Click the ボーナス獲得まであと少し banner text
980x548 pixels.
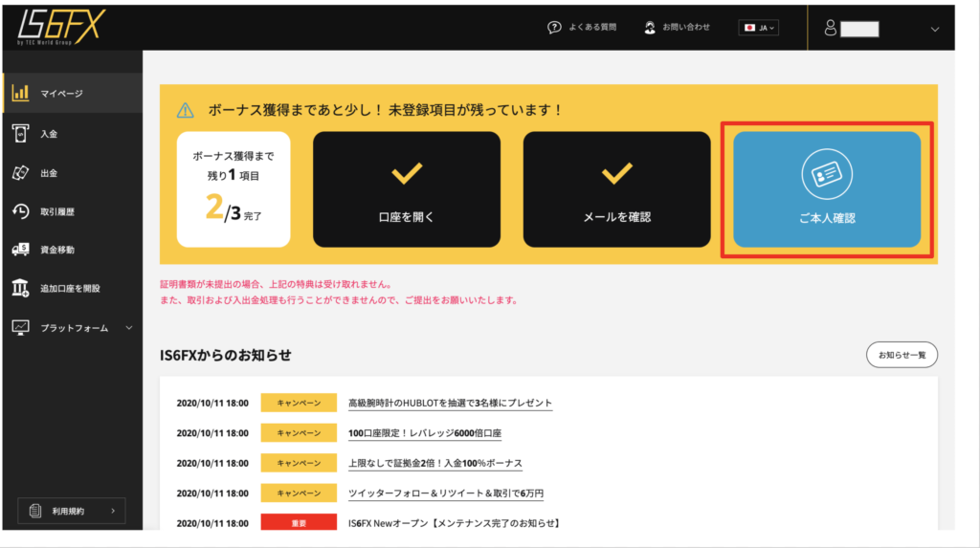click(x=385, y=110)
